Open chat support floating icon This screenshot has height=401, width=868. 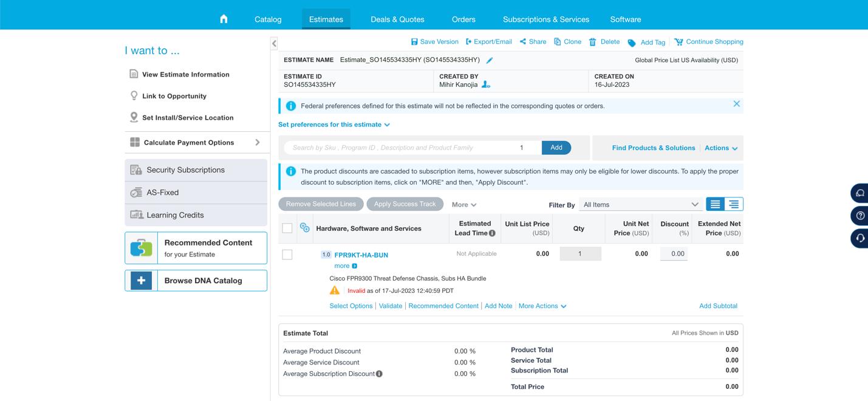tap(859, 193)
